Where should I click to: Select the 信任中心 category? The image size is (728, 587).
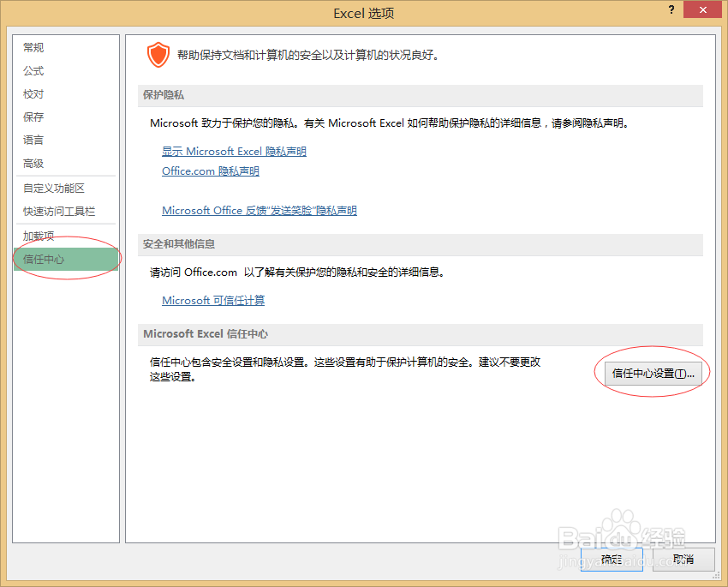(65, 259)
